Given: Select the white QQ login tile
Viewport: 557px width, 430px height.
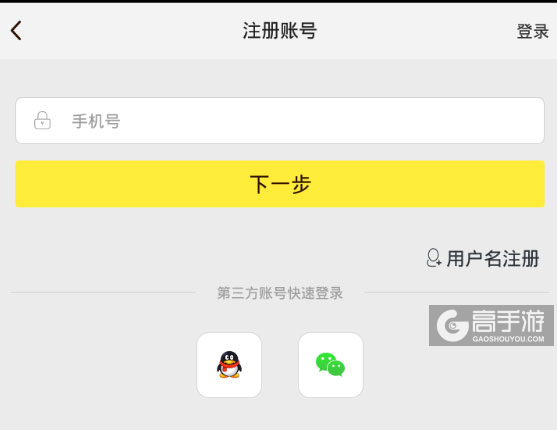Looking at the screenshot, I should [229, 365].
